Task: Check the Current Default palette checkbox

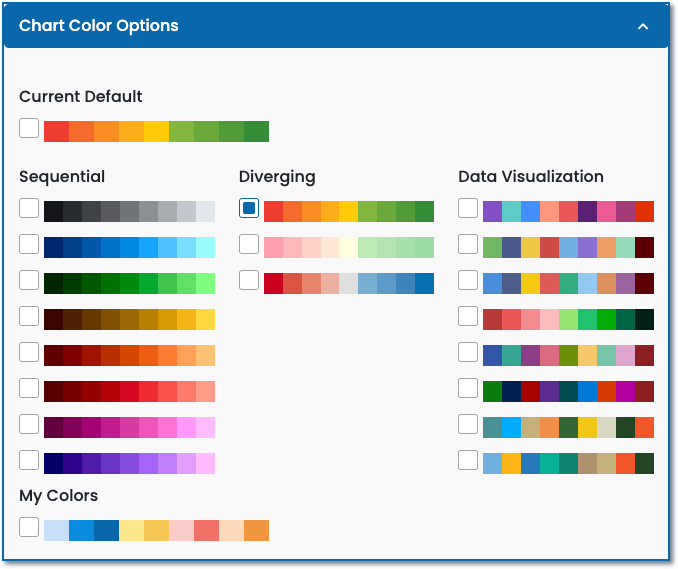Action: click(x=29, y=129)
